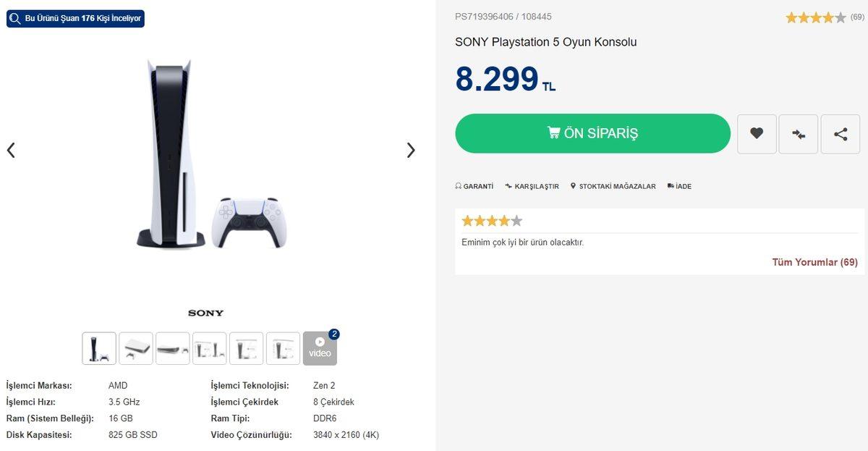Select the video thumbnail with the 2 badge
The height and width of the screenshot is (451, 868).
pyautogui.click(x=320, y=348)
